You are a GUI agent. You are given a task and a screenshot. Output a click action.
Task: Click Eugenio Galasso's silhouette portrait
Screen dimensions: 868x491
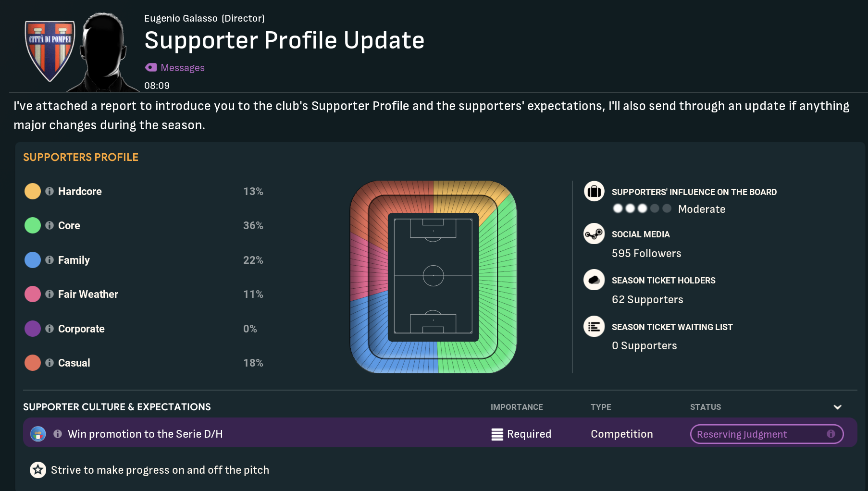coord(103,53)
